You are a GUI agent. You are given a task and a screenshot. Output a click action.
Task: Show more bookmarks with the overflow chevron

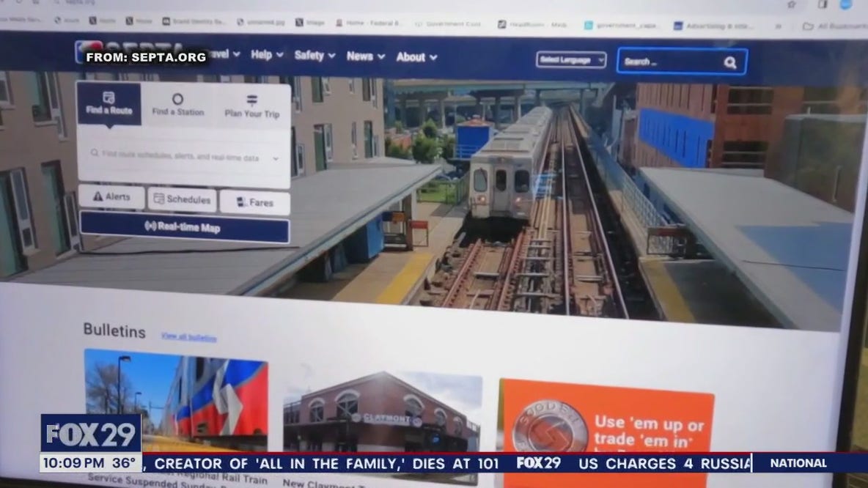pos(779,26)
